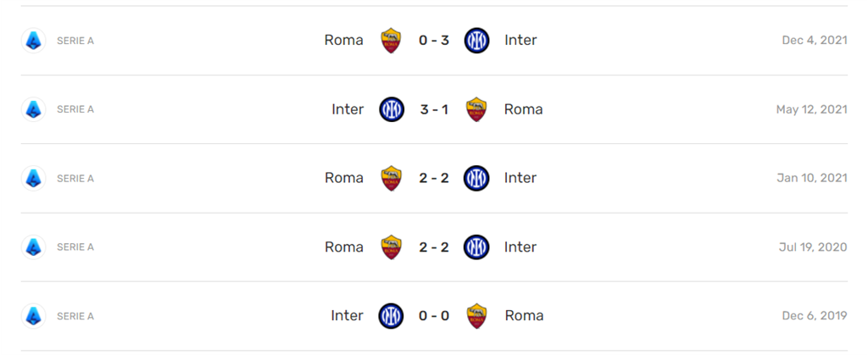Click Roma team name in first row
868x355 pixels.
coord(343,40)
